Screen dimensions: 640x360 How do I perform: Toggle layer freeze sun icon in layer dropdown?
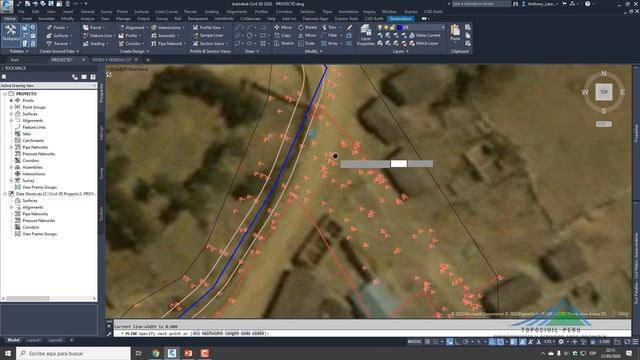(x=386, y=27)
